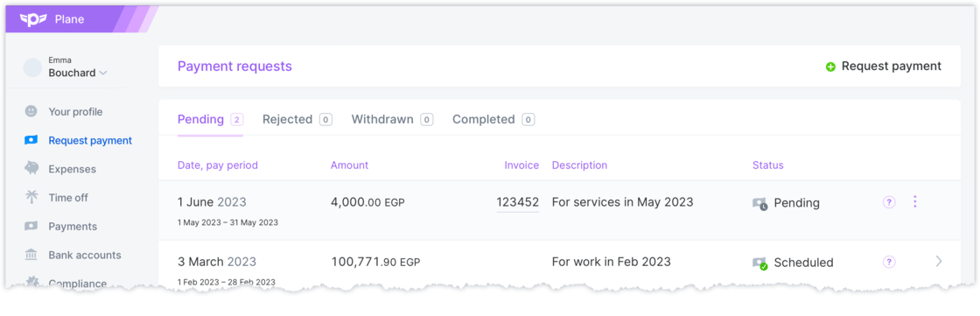Click Time off palm tree icon
This screenshot has height=316, width=980.
pyautogui.click(x=31, y=197)
